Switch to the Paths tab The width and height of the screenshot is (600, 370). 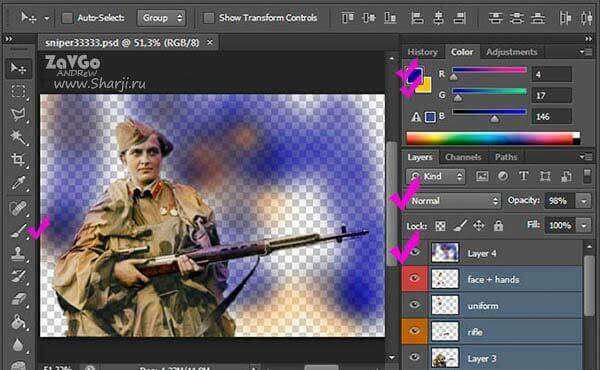505,157
